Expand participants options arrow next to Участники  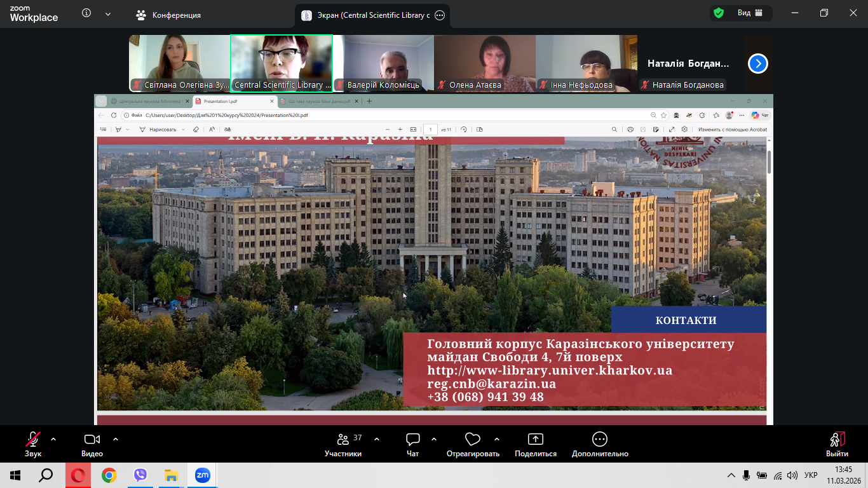click(x=377, y=439)
